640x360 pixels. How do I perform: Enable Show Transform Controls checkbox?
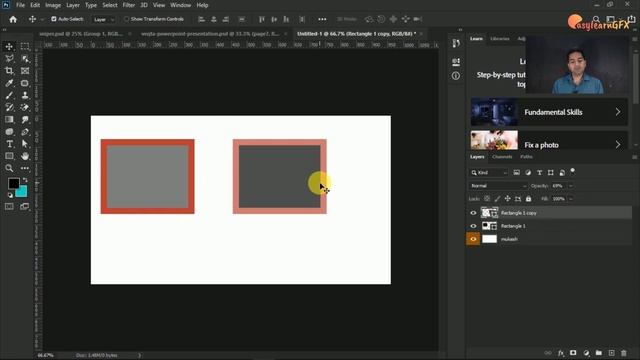[127, 19]
